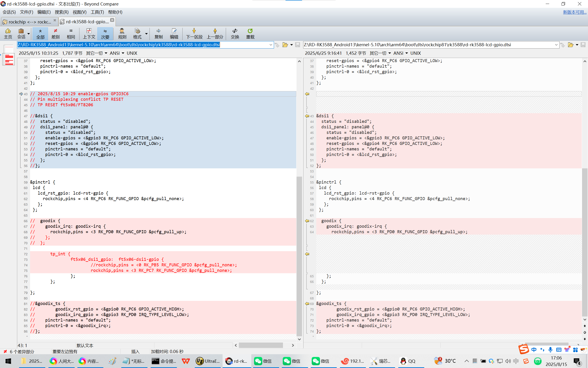Open the Rules (规则) toolbar icon
This screenshot has height=368, width=588.
pyautogui.click(x=122, y=34)
